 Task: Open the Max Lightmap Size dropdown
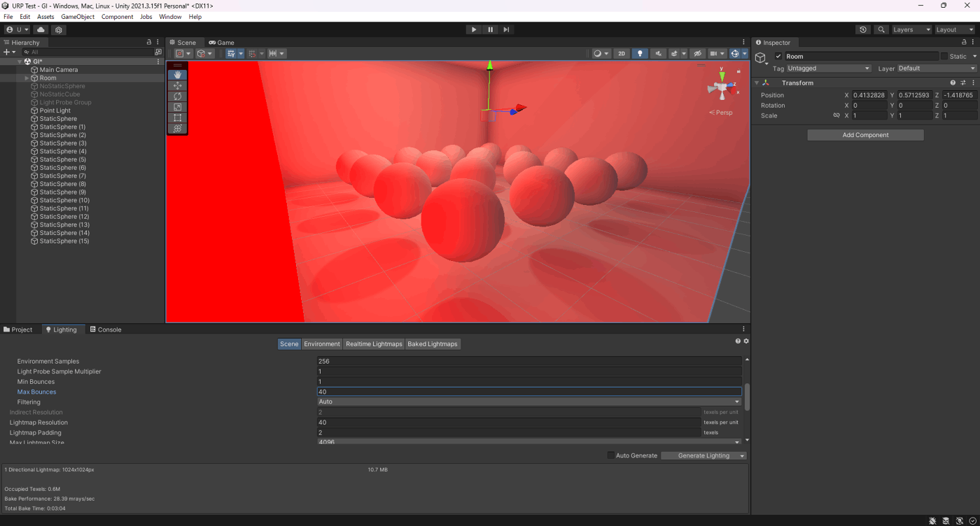click(x=529, y=442)
